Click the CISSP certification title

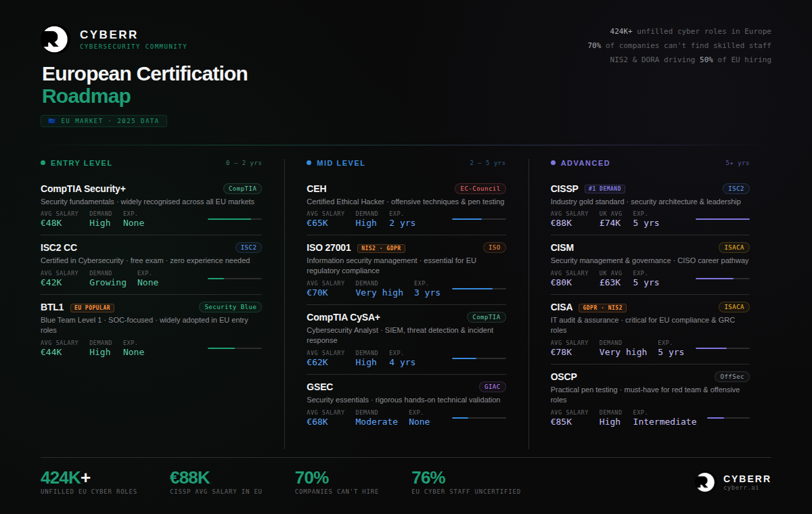[565, 189]
